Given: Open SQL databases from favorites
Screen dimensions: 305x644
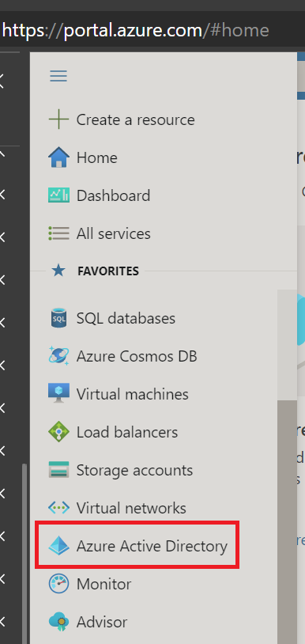Looking at the screenshot, I should [x=126, y=319].
